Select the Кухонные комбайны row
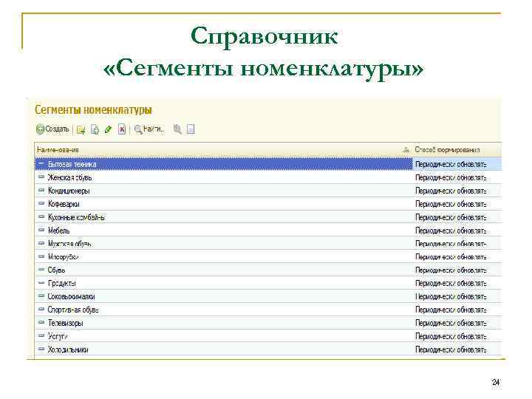 [268, 217]
